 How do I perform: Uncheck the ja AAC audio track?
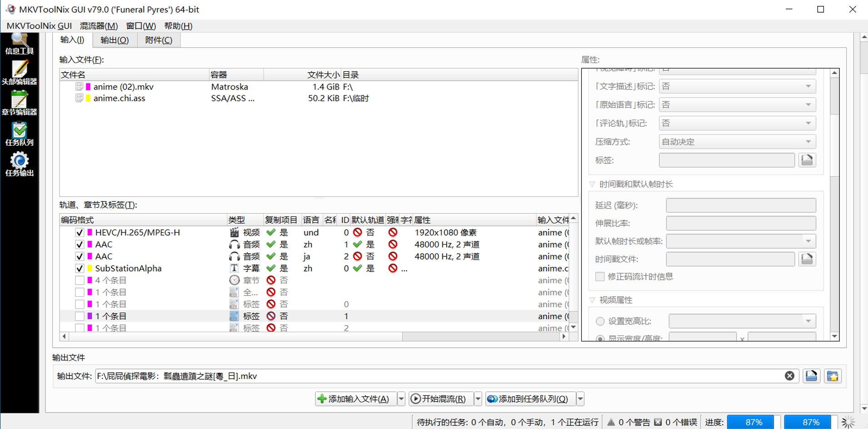pyautogui.click(x=80, y=256)
